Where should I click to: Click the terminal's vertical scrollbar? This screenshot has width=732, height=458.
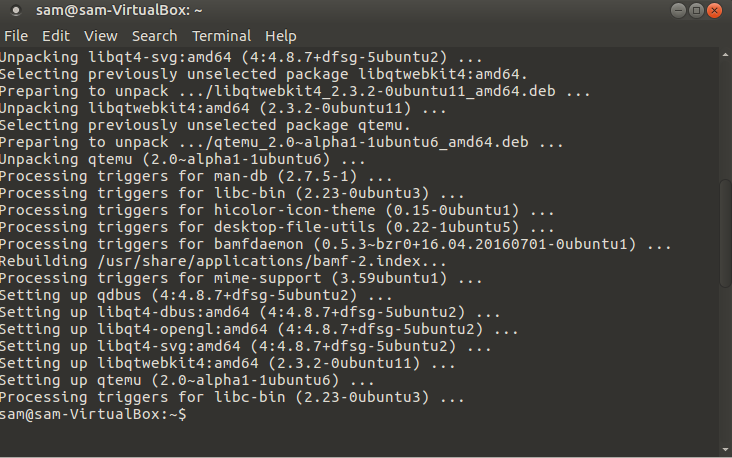726,240
